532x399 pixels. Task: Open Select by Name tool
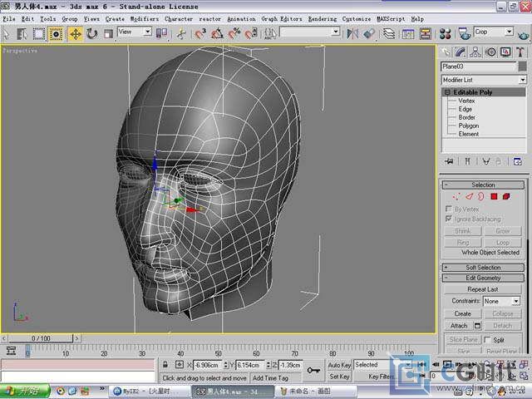(22, 34)
